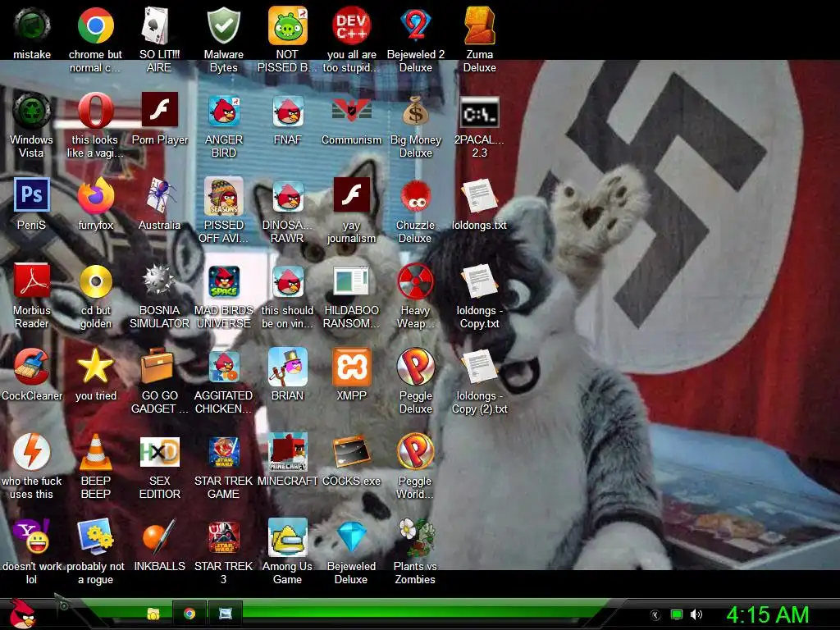Open the Malware Bytes desktop shortcut
Screen dimensions: 840x630
[x=223, y=25]
